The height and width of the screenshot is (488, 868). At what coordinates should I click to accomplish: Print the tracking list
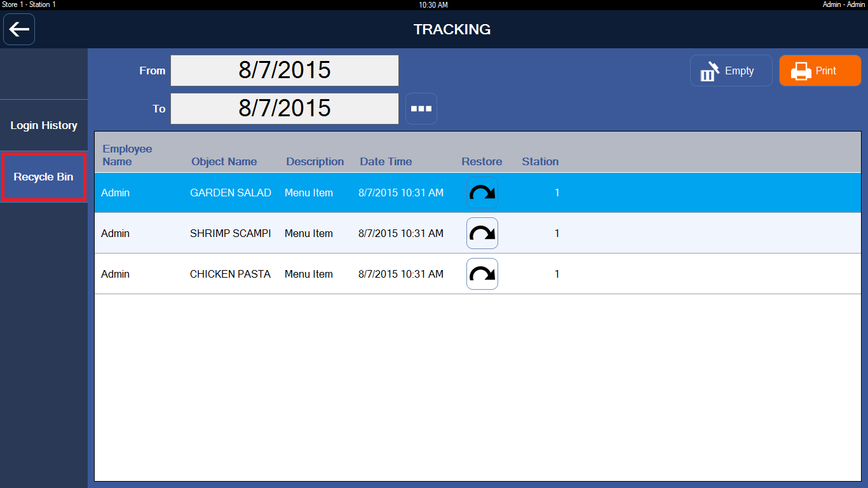[820, 71]
